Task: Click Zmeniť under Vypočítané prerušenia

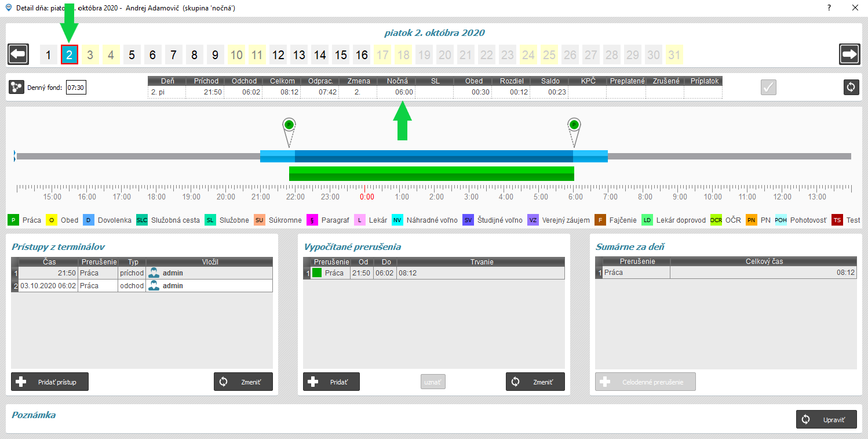Action: (535, 382)
